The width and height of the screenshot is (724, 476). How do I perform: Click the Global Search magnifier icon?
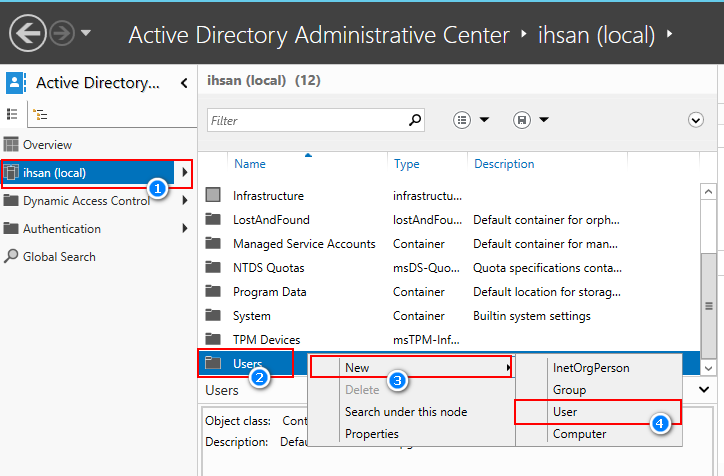tap(11, 256)
